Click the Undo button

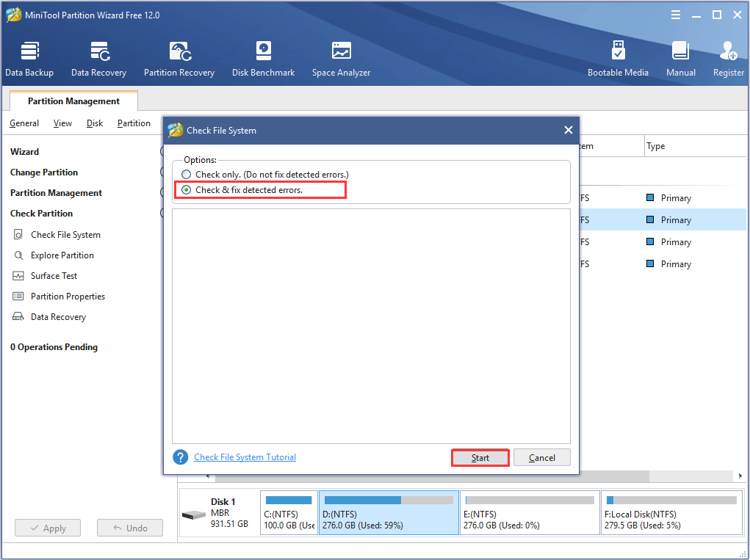pyautogui.click(x=130, y=528)
